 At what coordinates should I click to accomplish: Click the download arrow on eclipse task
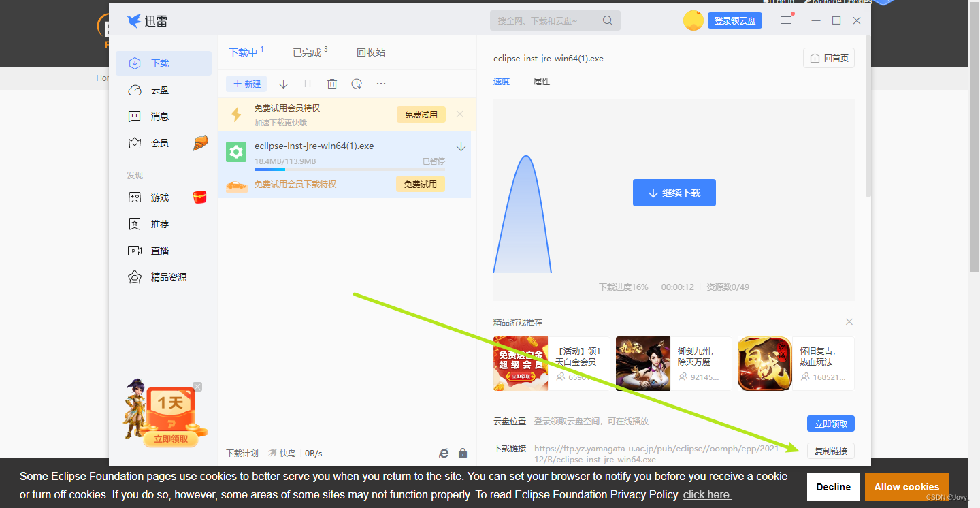coord(461,146)
